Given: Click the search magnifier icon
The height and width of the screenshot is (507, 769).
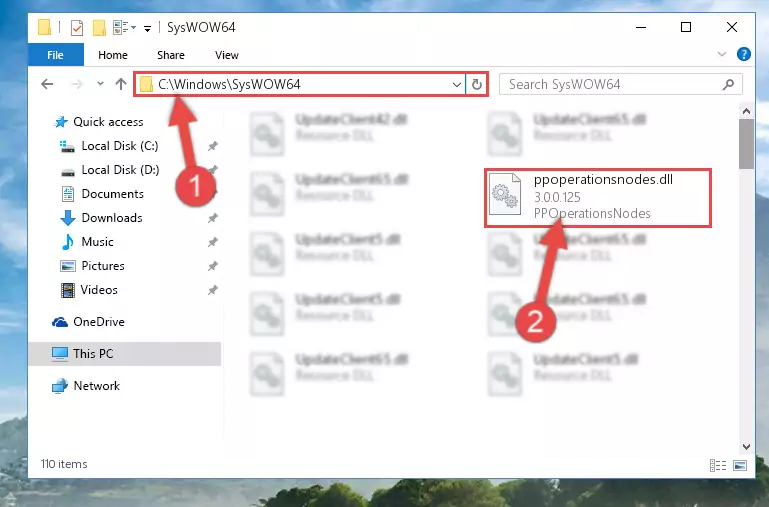Looking at the screenshot, I should point(728,84).
